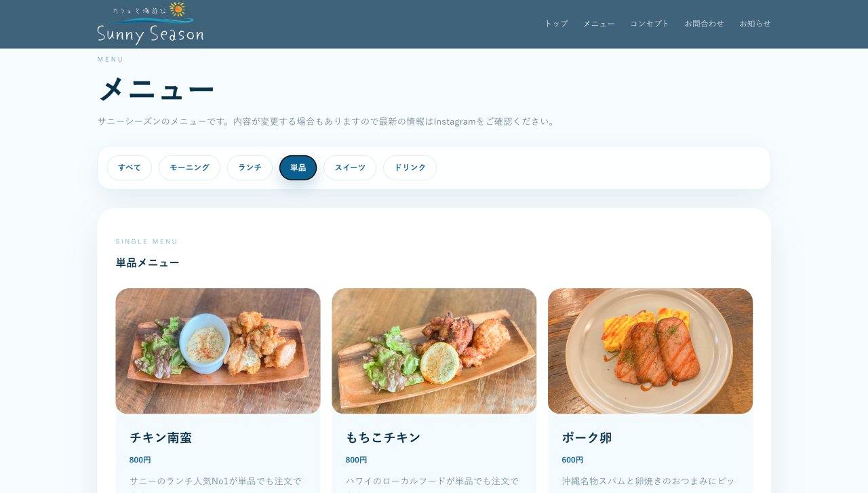Open the もちこチキン photo

click(434, 351)
